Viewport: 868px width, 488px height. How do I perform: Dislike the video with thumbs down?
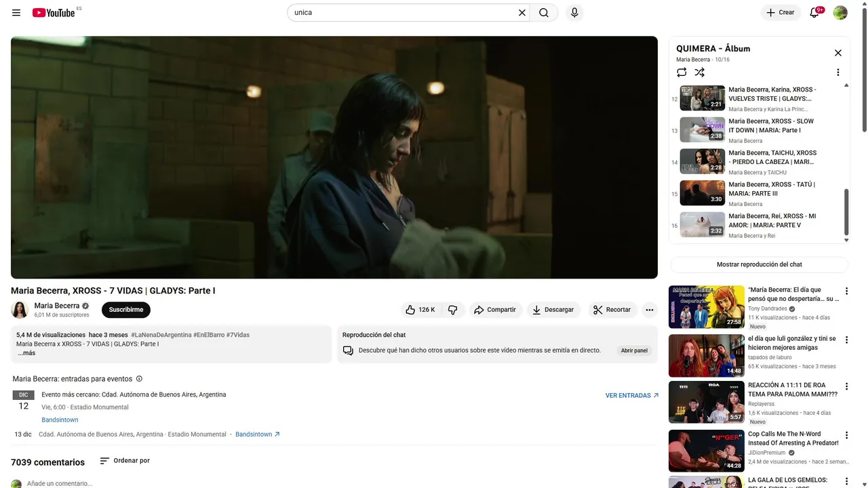pyautogui.click(x=452, y=310)
